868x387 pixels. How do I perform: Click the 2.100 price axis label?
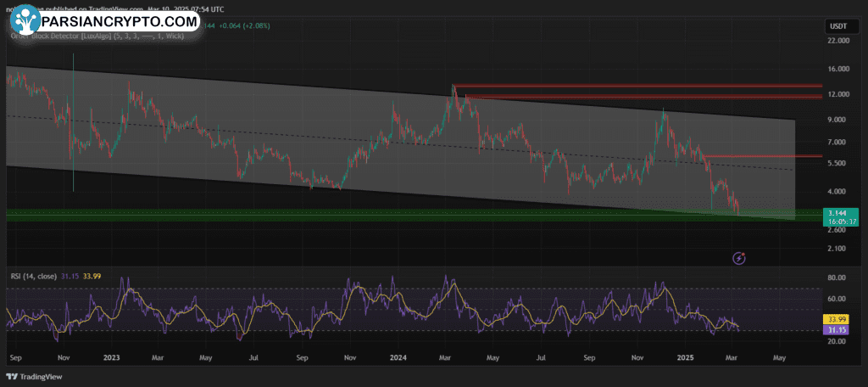tap(838, 249)
